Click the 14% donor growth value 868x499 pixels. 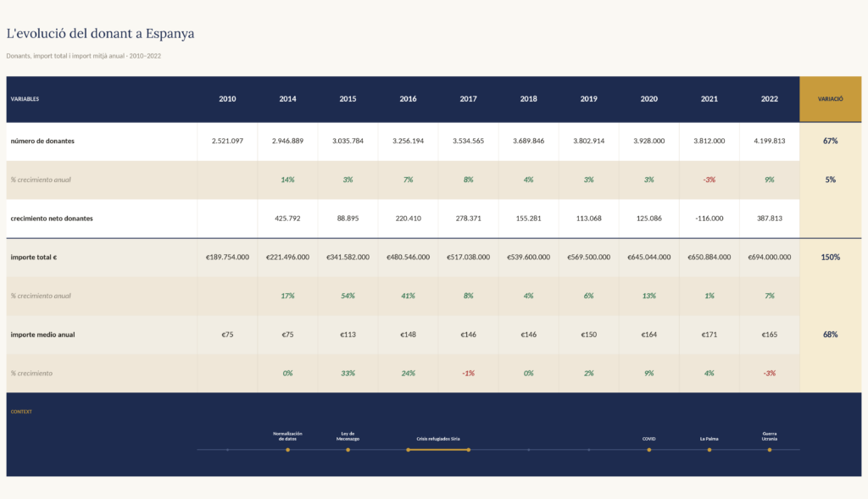tap(288, 180)
